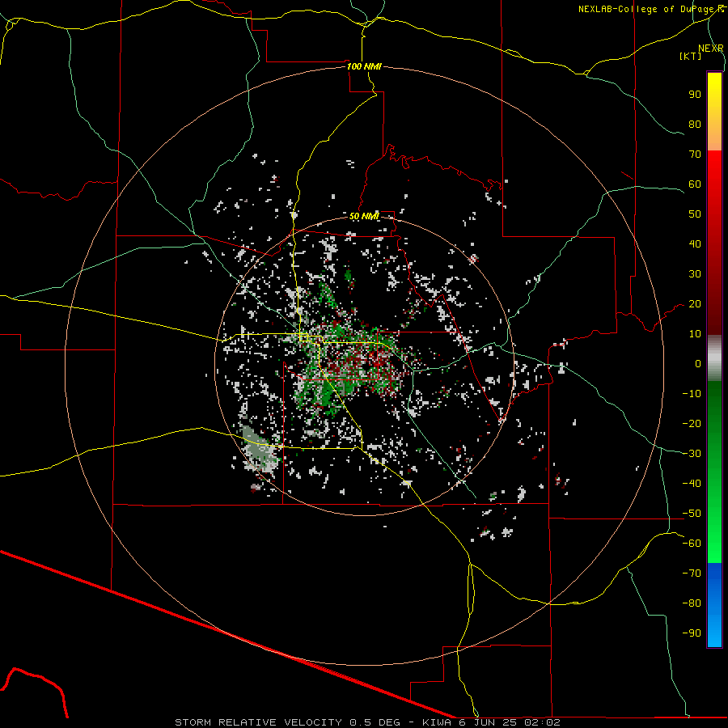Click the -90 value on the scale
Image resolution: width=728 pixels, height=728 pixels.
pyautogui.click(x=692, y=633)
